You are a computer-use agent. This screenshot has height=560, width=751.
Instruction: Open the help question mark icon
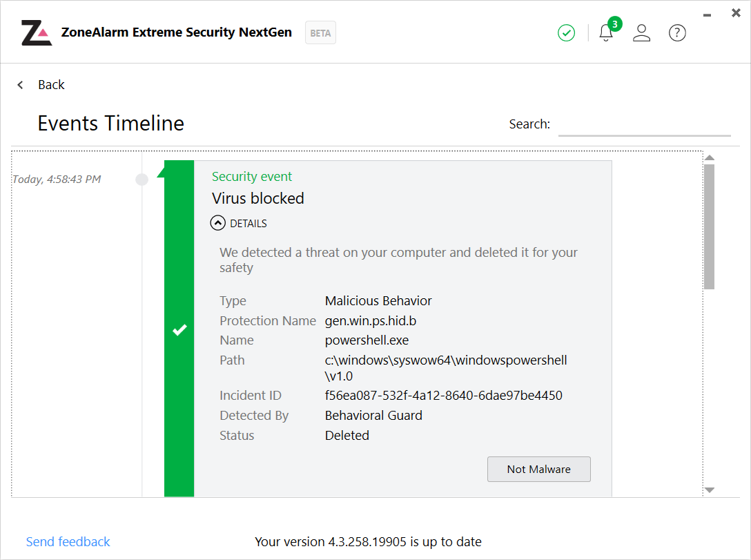678,32
